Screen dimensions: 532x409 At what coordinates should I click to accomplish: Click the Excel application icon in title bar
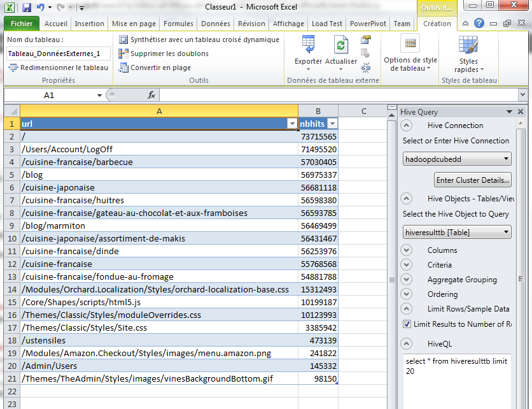[10, 7]
